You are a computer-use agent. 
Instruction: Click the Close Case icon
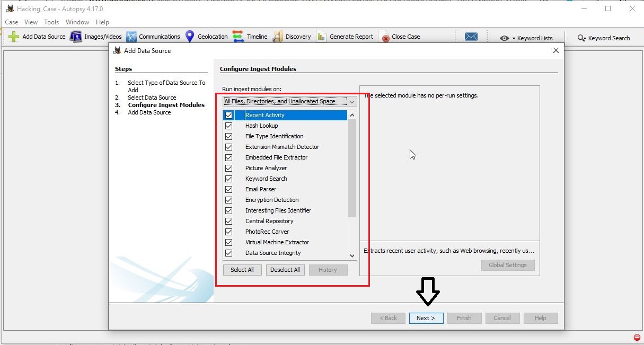384,37
